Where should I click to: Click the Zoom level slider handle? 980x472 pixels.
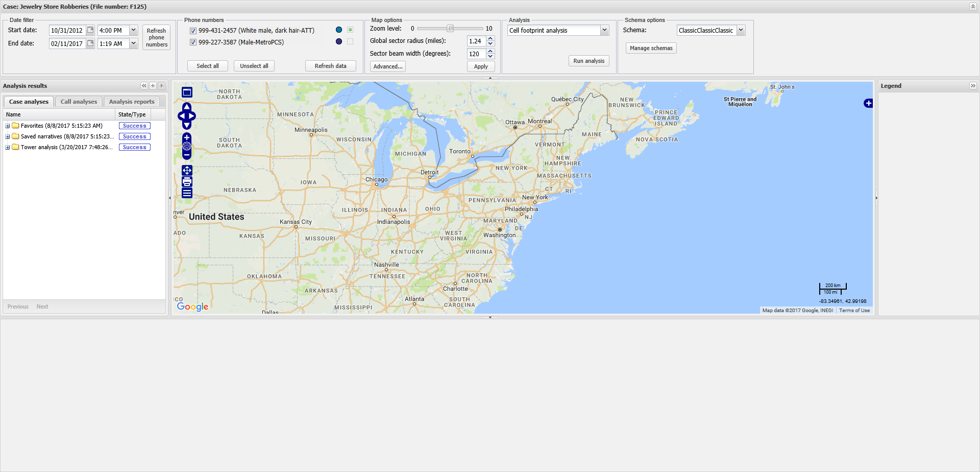point(450,29)
